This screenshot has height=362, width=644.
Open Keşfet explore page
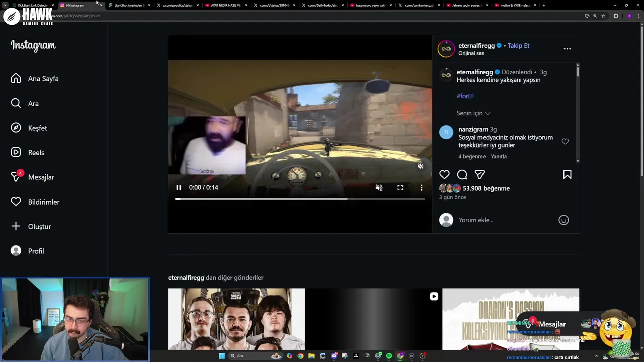tap(29, 128)
